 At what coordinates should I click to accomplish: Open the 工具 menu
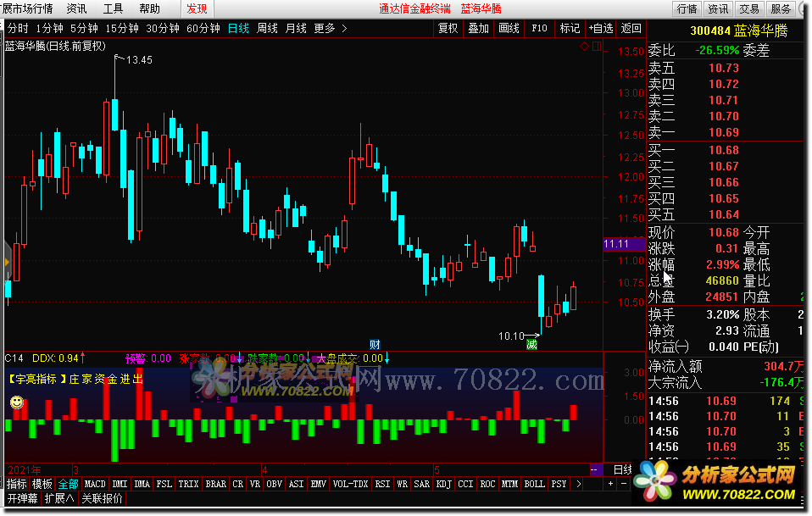(113, 8)
